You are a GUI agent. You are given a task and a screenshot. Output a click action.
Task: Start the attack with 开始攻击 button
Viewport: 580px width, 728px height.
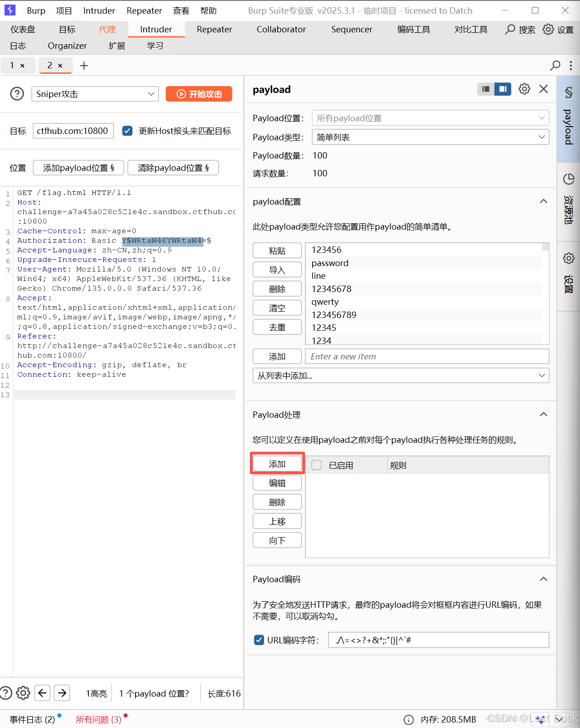pos(199,94)
